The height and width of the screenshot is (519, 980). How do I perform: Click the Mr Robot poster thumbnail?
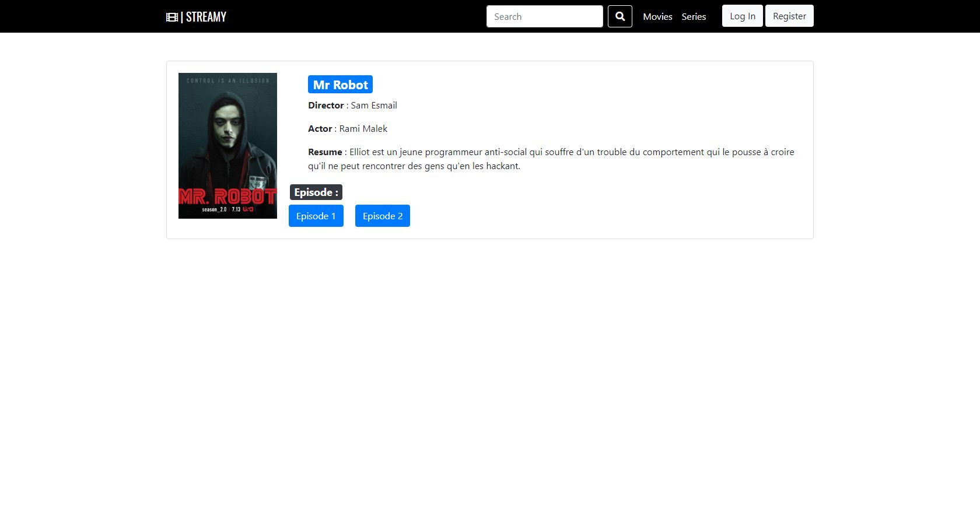click(228, 146)
